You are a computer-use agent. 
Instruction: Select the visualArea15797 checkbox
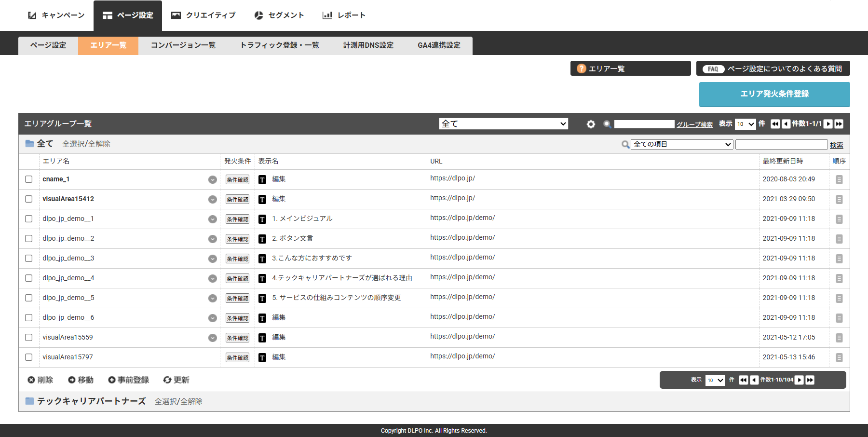pos(29,357)
